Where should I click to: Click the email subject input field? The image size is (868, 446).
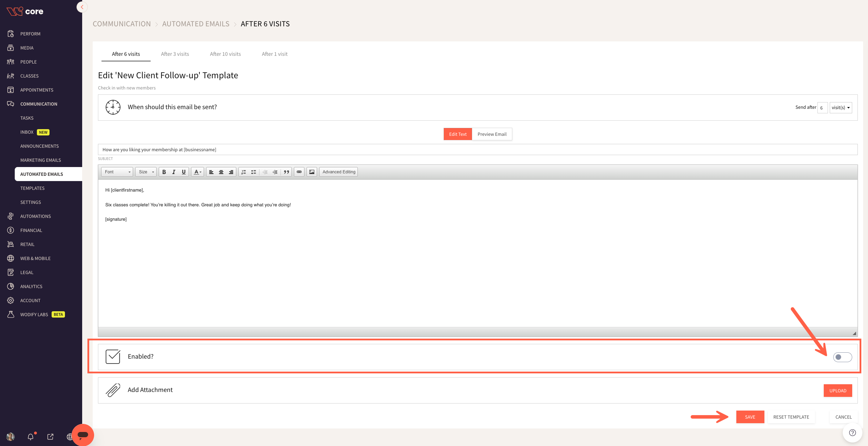click(478, 149)
